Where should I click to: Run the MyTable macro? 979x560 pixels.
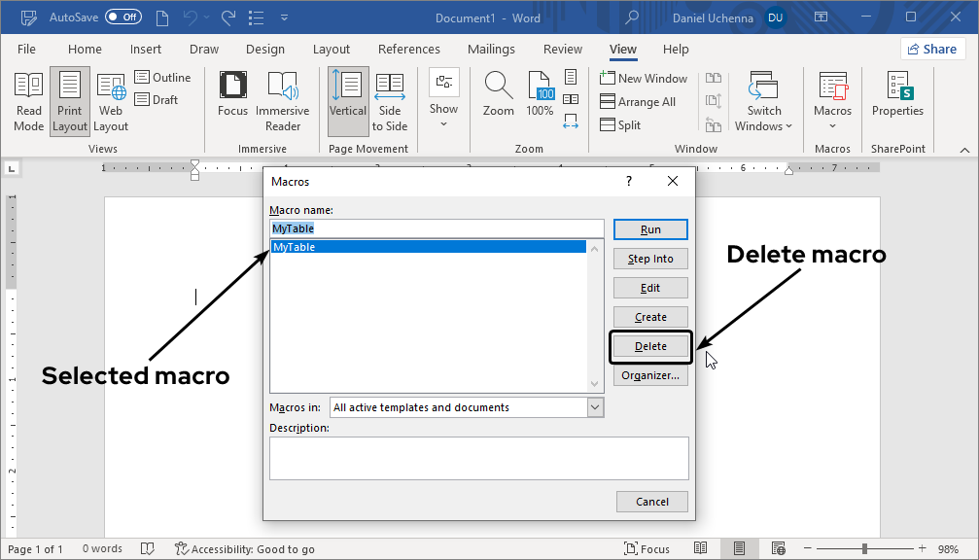point(649,228)
